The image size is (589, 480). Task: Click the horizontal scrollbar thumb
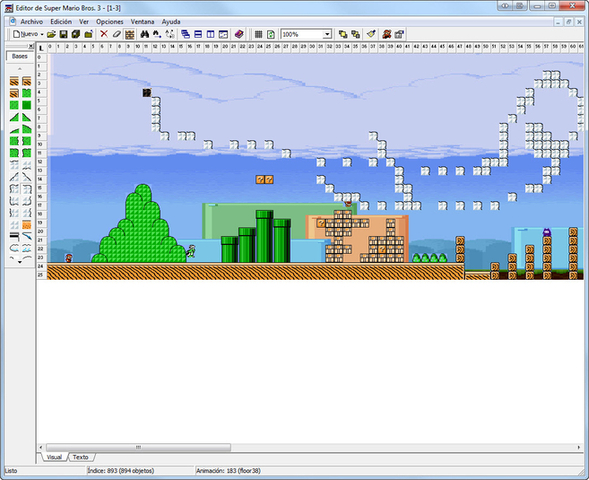tap(138, 447)
